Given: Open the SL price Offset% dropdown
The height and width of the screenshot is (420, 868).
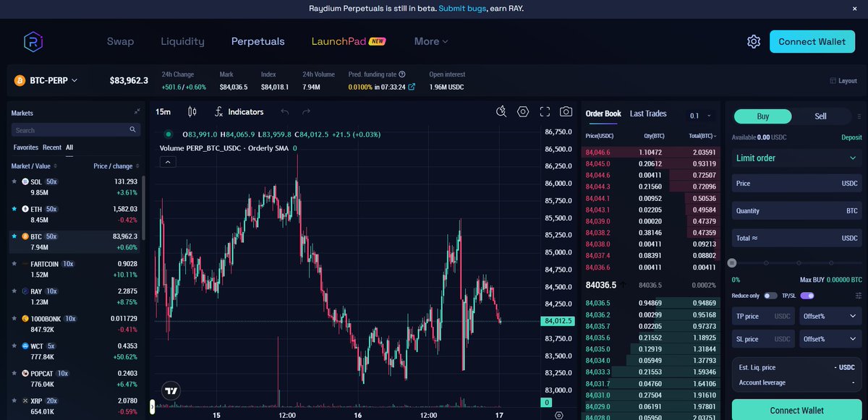Looking at the screenshot, I should click(830, 339).
